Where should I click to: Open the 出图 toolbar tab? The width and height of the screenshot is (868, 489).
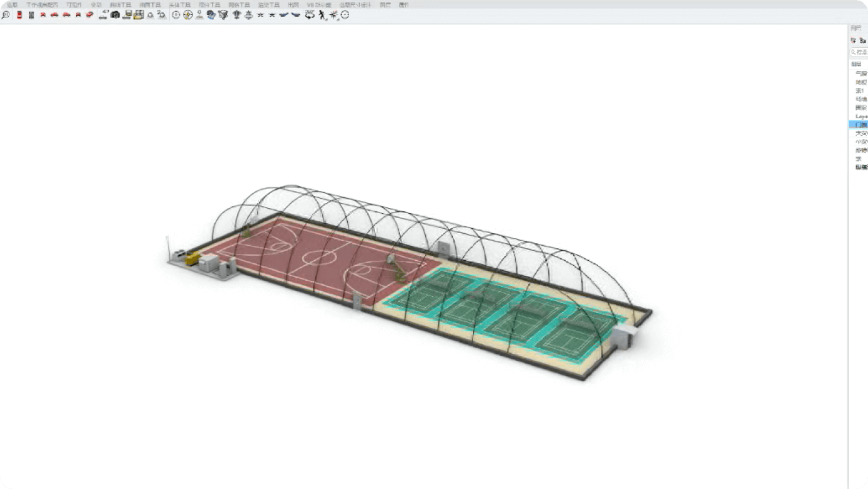point(293,4)
